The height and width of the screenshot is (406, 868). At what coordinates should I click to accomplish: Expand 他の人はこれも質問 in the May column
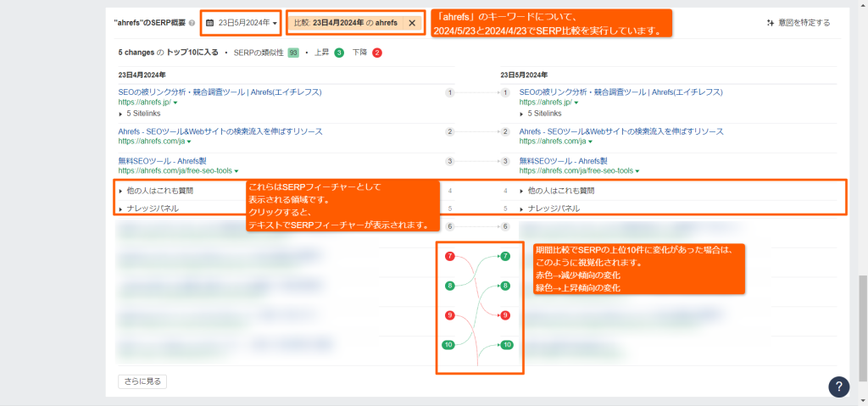[x=558, y=191]
